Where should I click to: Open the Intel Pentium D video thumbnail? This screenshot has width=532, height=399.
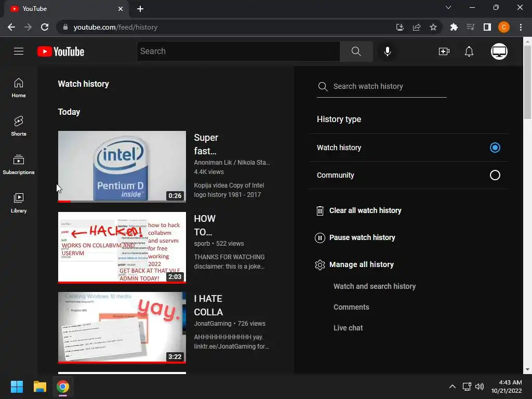click(122, 167)
